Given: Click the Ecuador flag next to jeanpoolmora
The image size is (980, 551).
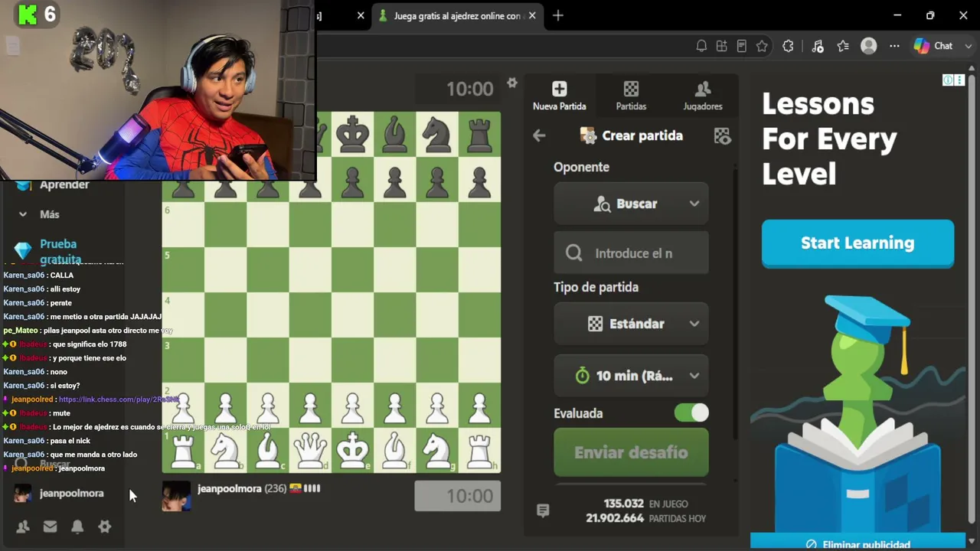Looking at the screenshot, I should pyautogui.click(x=296, y=488).
